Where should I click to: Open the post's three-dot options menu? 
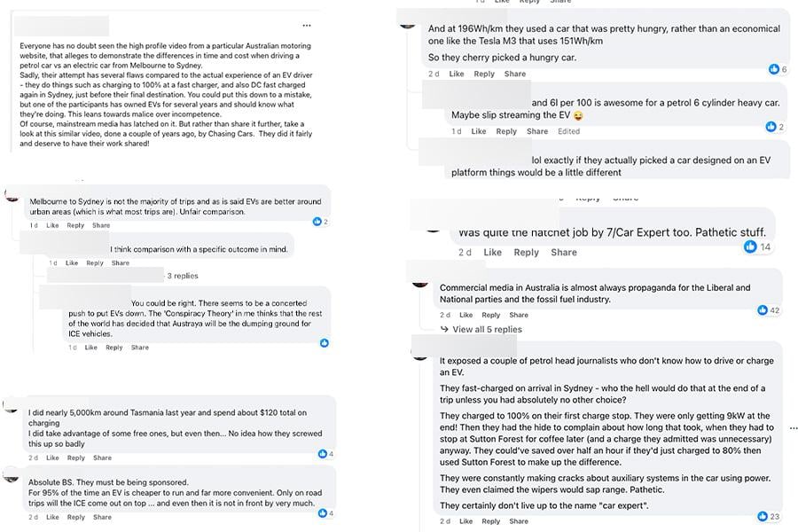pyautogui.click(x=307, y=25)
